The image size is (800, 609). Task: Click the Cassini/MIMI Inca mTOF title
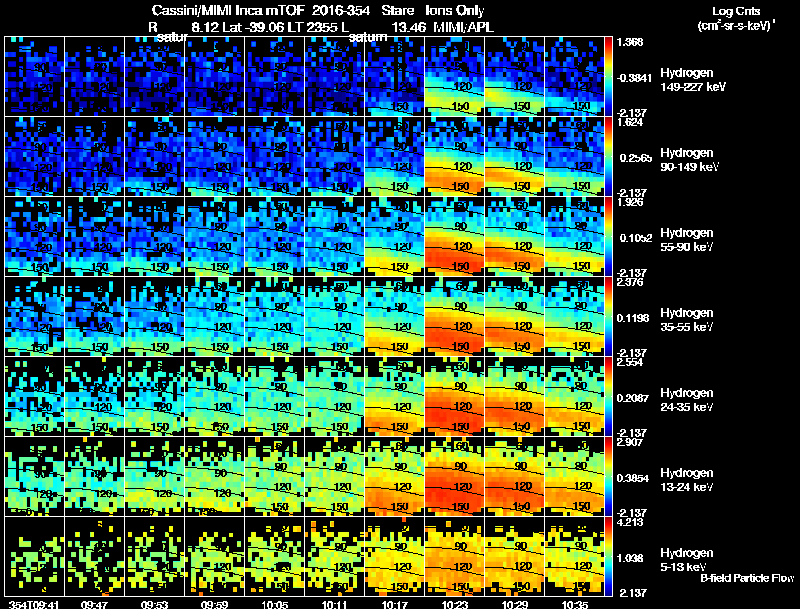tap(229, 11)
